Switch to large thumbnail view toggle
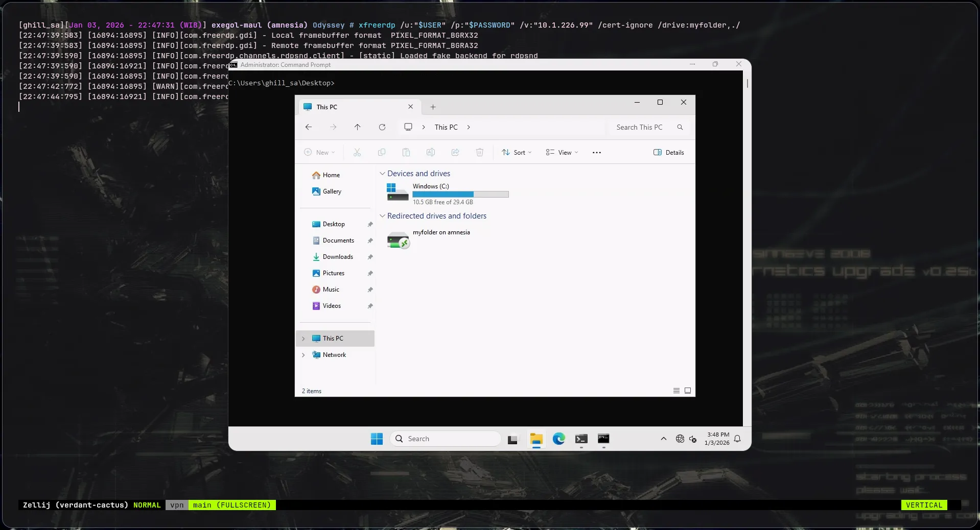Screen dimensions: 980x530 [688, 390]
